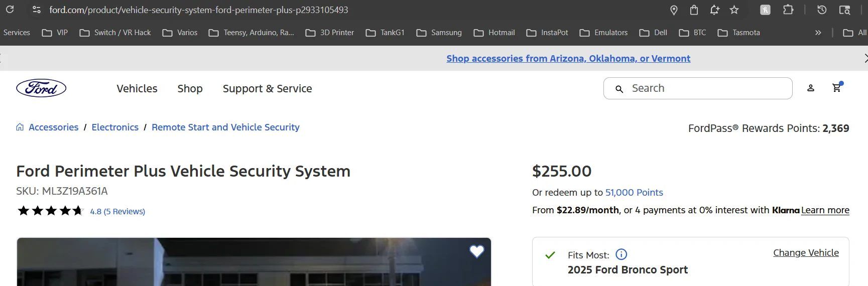Screen dimensions: 868x286
Task: Click the Ford logo
Action: [x=41, y=88]
